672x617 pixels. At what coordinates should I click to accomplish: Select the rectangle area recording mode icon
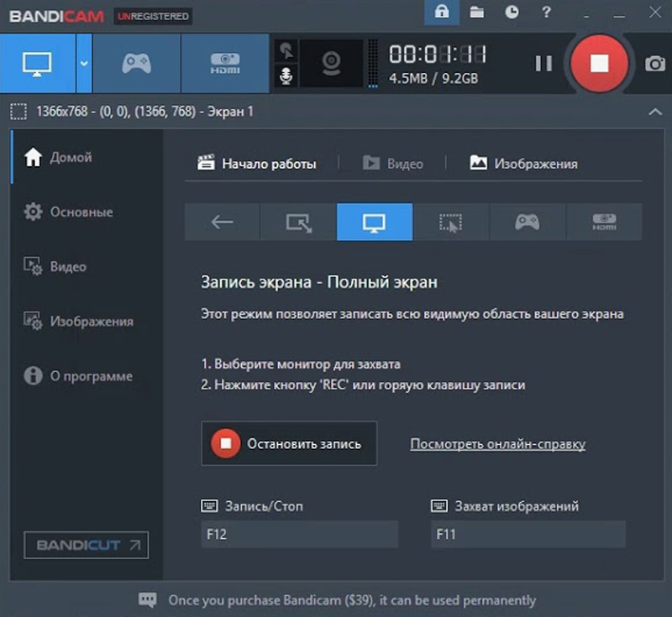(298, 222)
